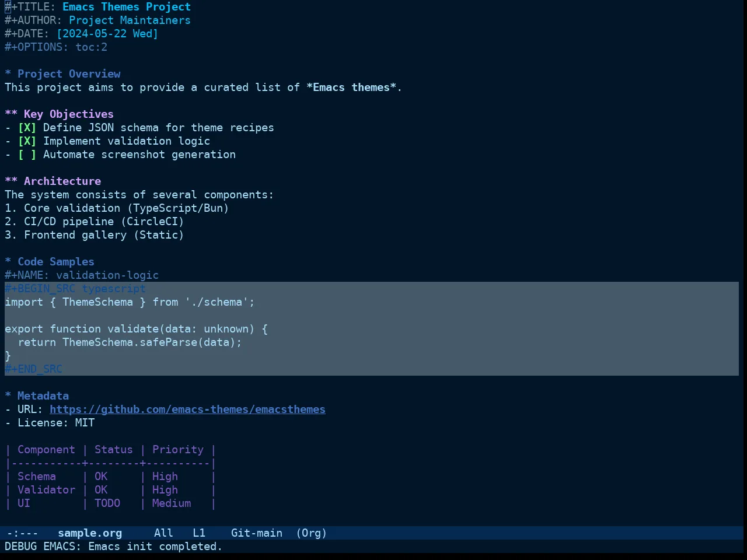Place cursor on title 'Emacs Themes Project'
Screen dimensions: 747x560
tap(127, 7)
